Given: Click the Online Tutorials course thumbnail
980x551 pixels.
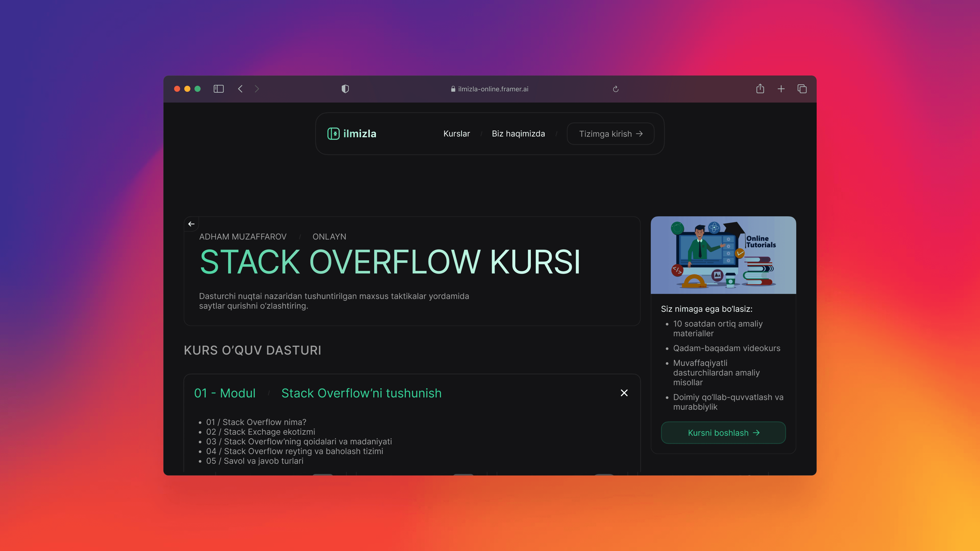Looking at the screenshot, I should tap(723, 255).
